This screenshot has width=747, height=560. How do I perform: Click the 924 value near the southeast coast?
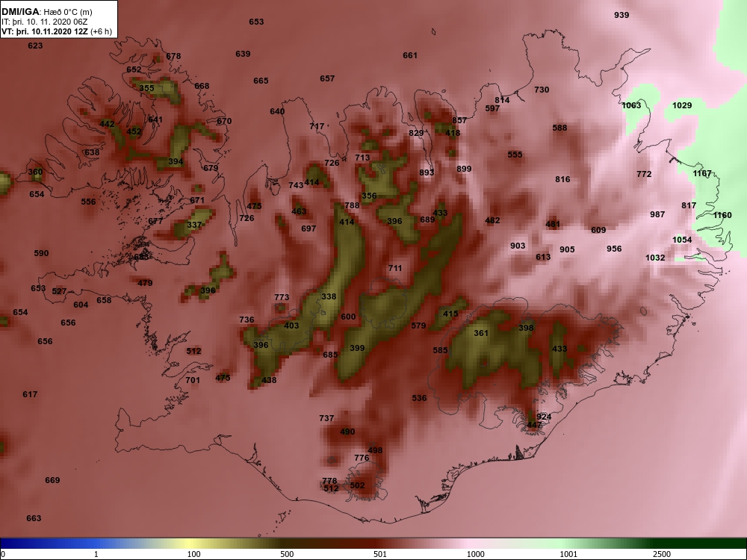(544, 417)
